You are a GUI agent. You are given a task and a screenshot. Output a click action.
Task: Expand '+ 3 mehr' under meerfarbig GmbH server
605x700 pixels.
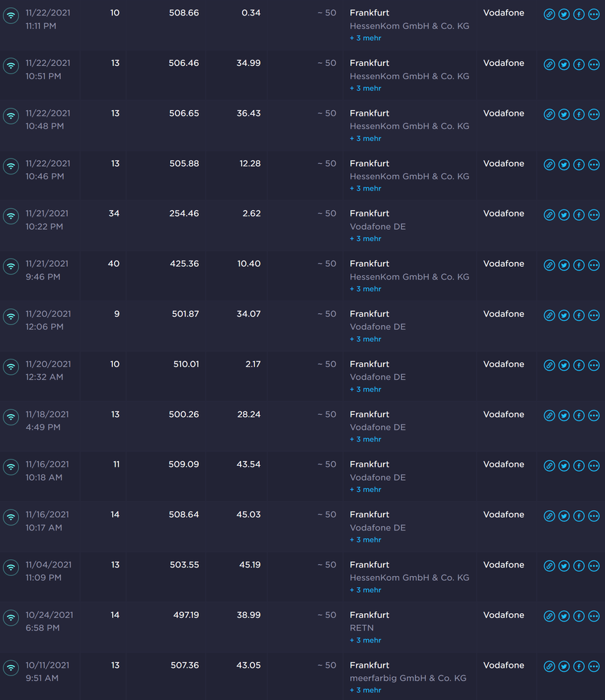366,690
